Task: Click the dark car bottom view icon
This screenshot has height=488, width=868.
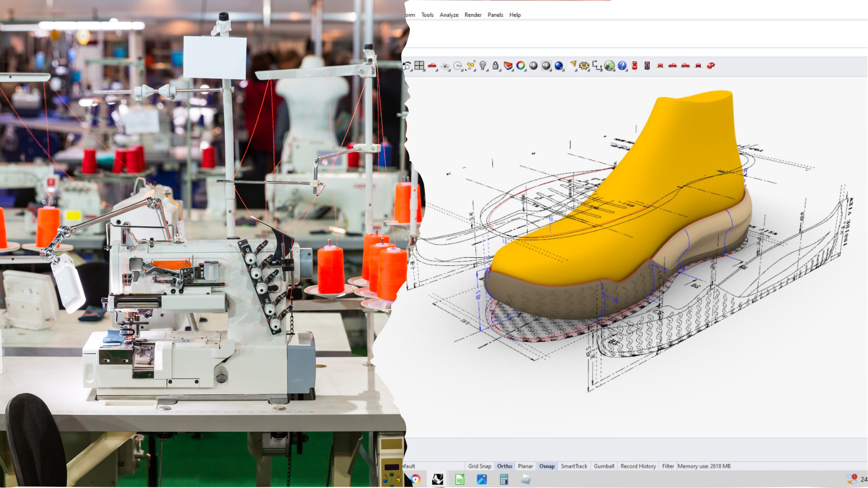Action: pos(647,65)
